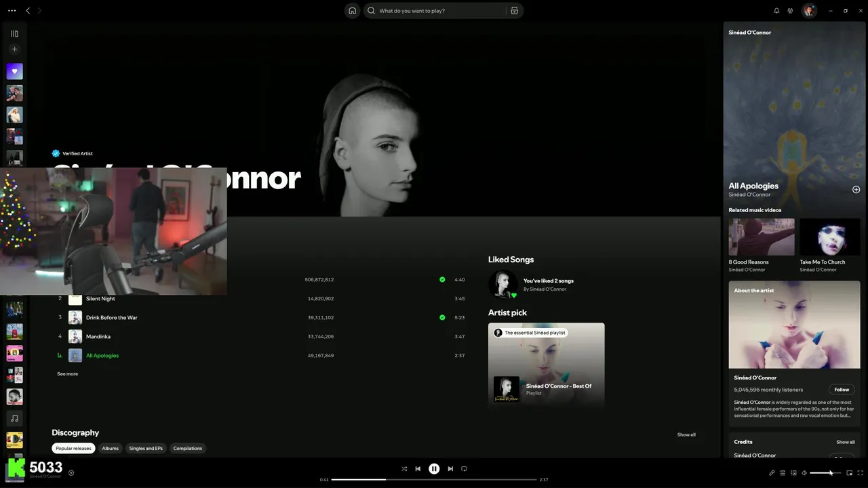Open the All Apologies title in side panel
The height and width of the screenshot is (488, 868).
[753, 186]
